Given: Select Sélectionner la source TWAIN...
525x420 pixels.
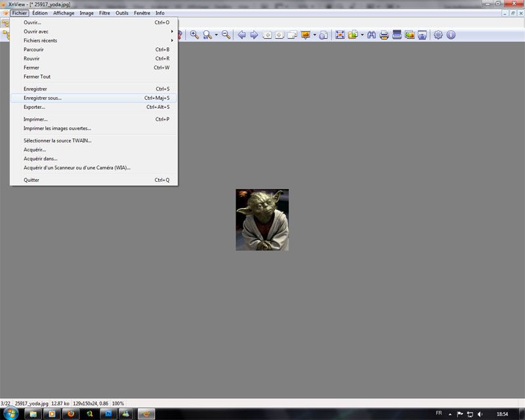Looking at the screenshot, I should coord(94,140).
